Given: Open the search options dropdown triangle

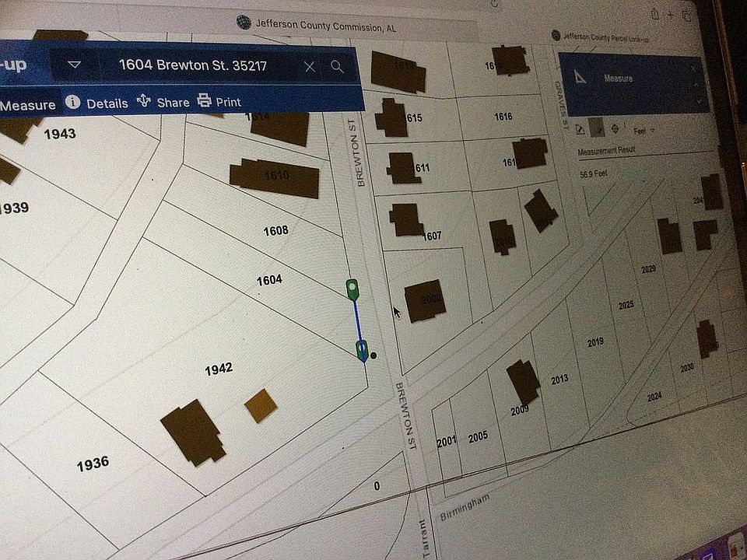Looking at the screenshot, I should (75, 65).
